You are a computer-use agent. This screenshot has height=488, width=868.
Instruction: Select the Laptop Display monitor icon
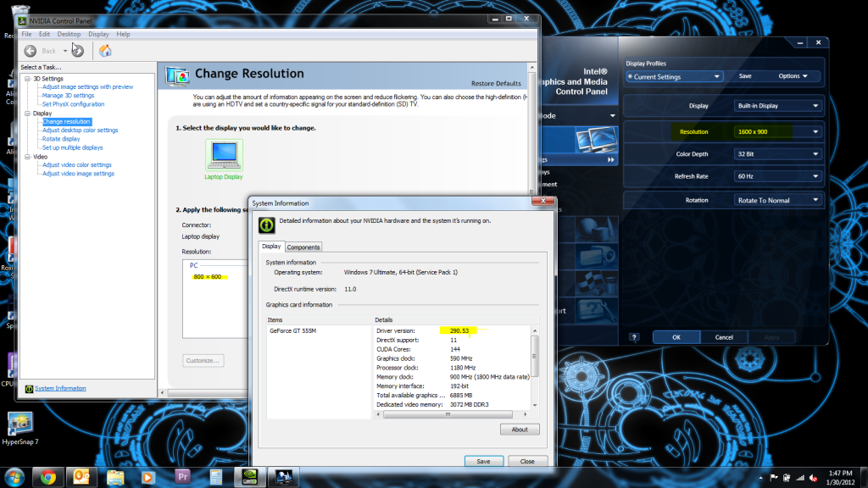click(224, 154)
